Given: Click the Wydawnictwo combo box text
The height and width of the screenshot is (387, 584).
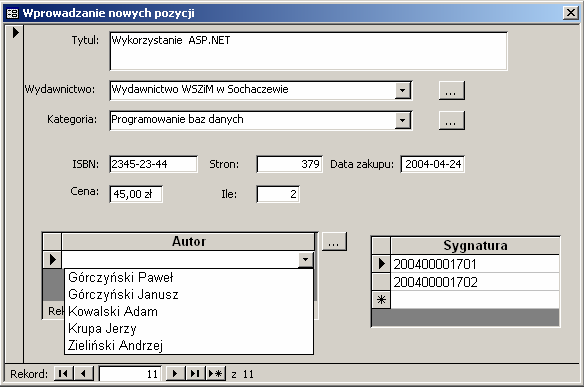Looking at the screenshot, I should click(253, 90).
